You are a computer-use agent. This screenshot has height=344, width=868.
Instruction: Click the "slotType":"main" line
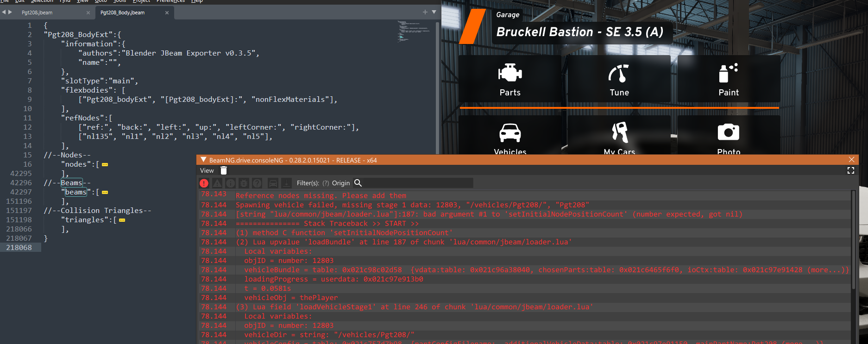click(x=100, y=81)
